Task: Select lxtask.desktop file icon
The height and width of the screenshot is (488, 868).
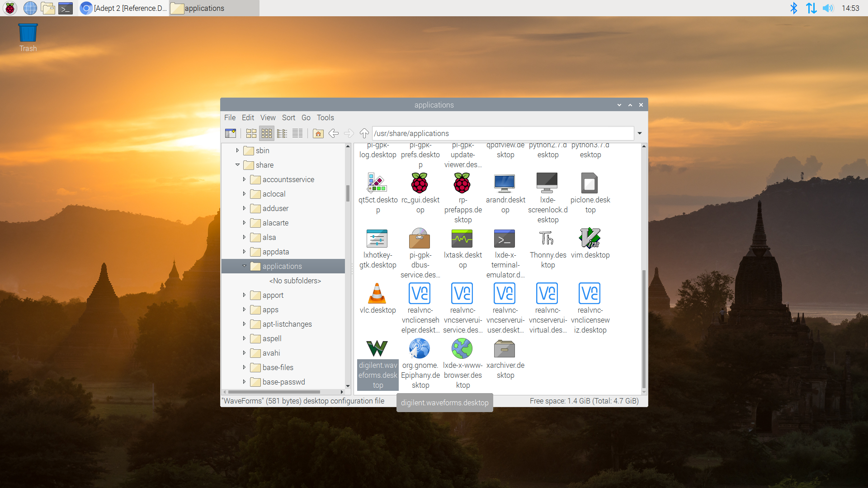Action: (x=462, y=239)
